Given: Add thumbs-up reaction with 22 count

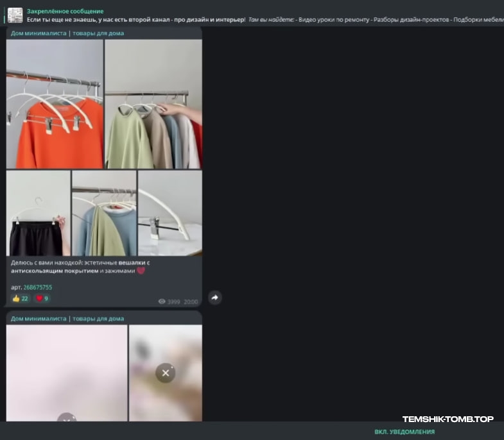Looking at the screenshot, I should tap(21, 298).
